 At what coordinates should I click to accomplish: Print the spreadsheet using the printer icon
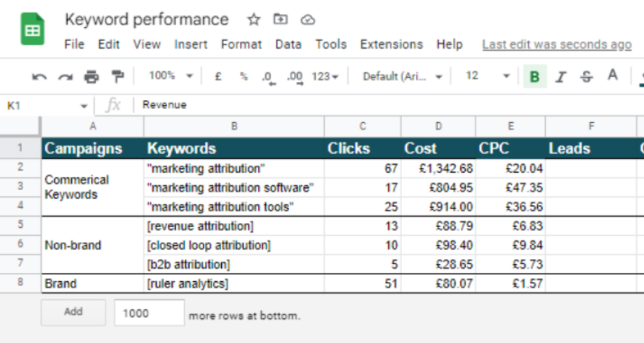(91, 77)
